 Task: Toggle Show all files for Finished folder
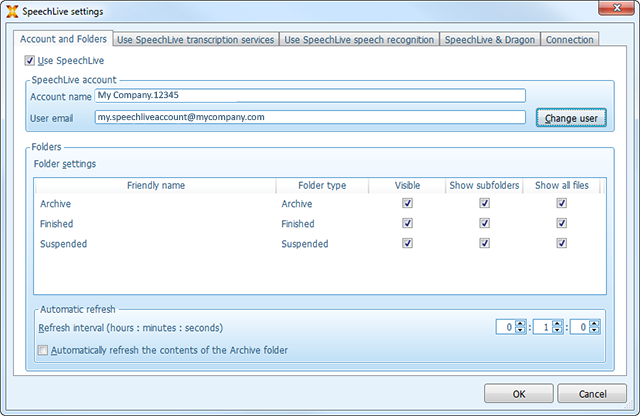click(x=562, y=223)
